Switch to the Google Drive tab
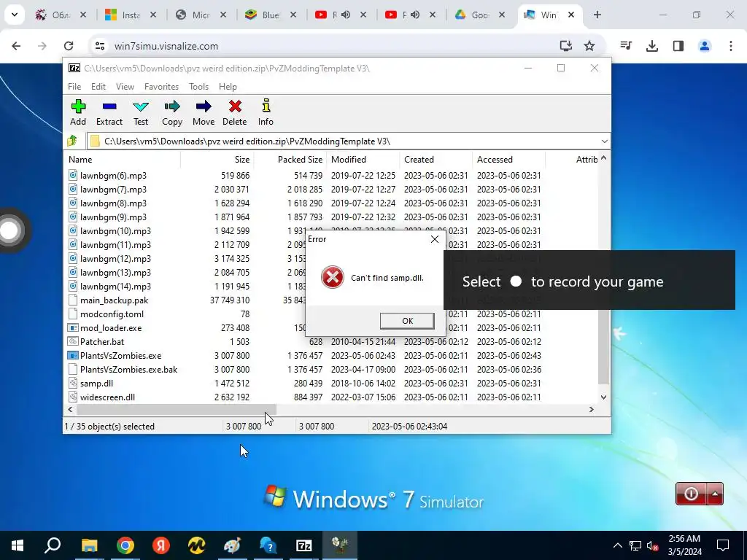The height and width of the screenshot is (560, 747). point(480,15)
